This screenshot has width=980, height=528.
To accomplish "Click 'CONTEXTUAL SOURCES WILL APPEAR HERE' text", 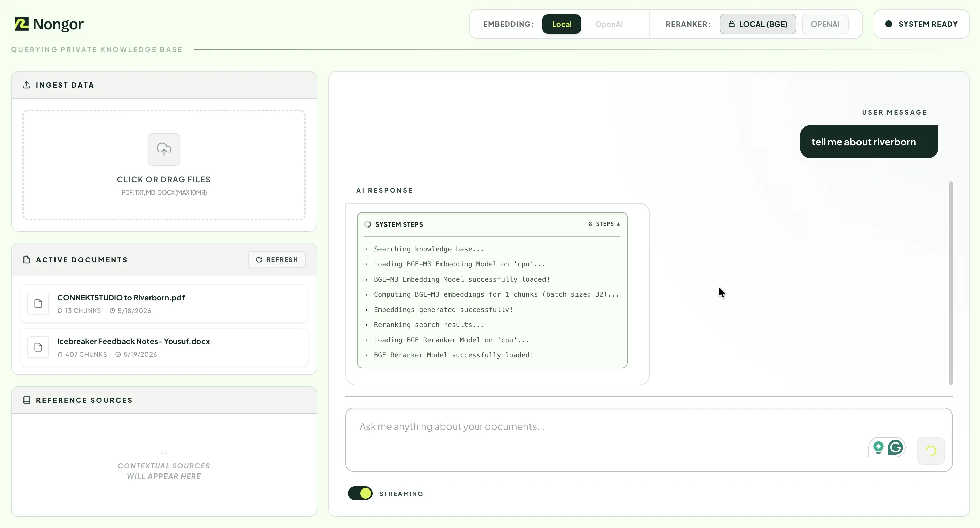I will tap(164, 471).
